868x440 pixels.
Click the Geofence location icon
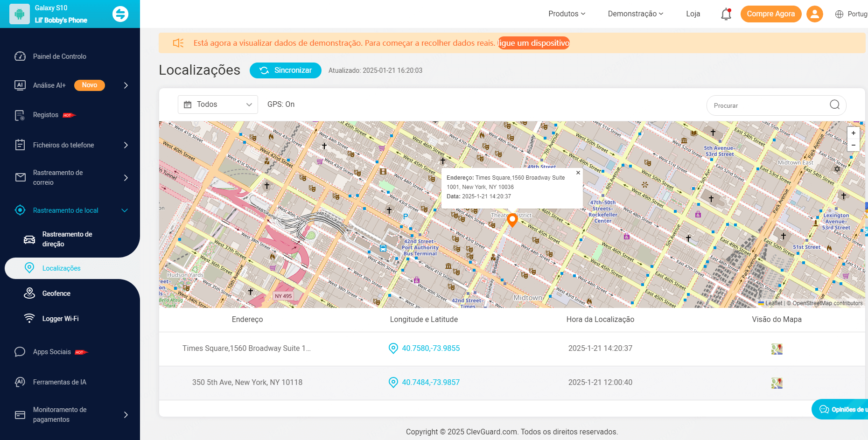click(x=29, y=293)
